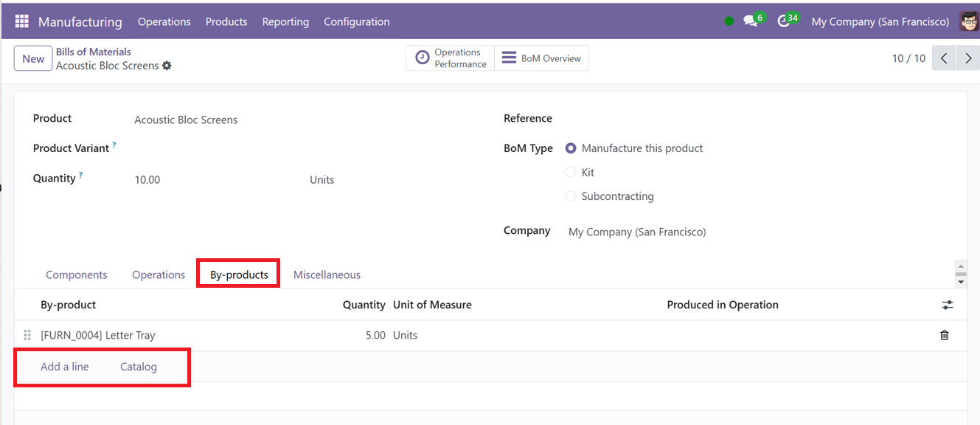Click the scroll down arrow by the tabs
Image resolution: width=980 pixels, height=425 pixels.
click(961, 282)
